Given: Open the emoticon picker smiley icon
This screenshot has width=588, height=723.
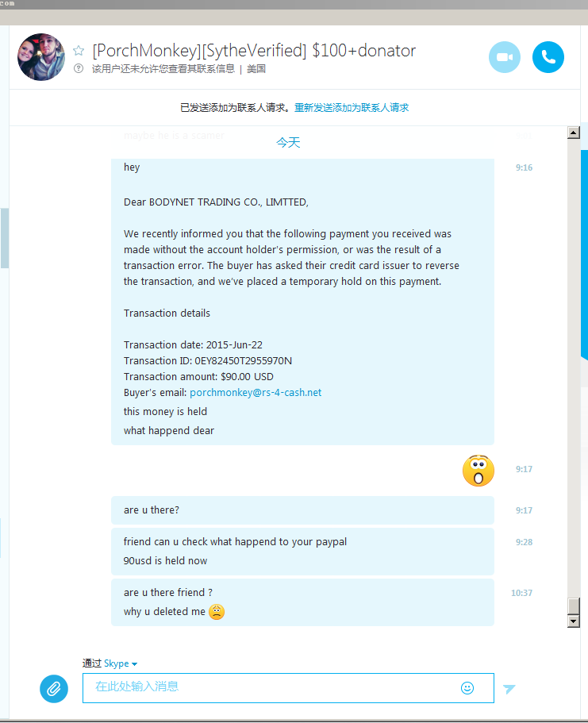Looking at the screenshot, I should click(x=467, y=688).
